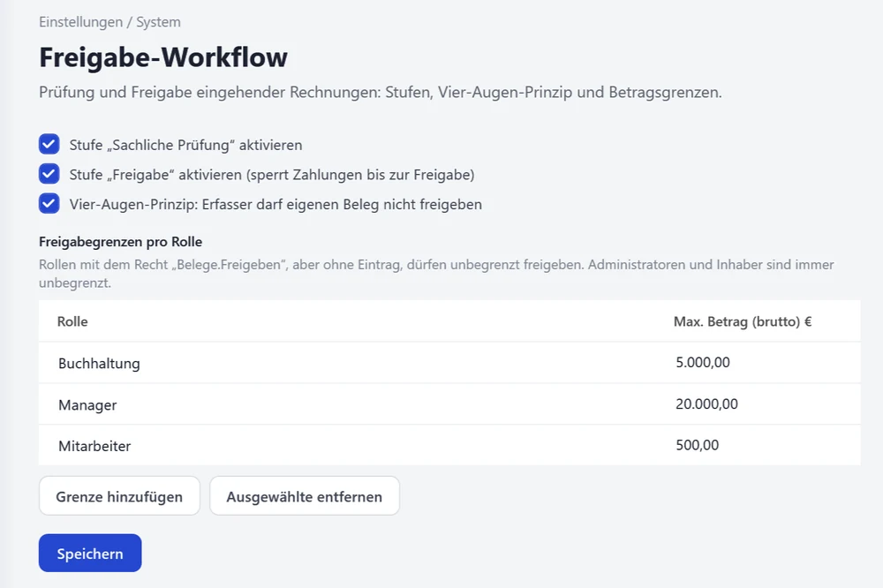Viewport: 883px width, 588px height.
Task: Uncheck the "Sachliche Prüfung" aktivieren checkbox
Action: pyautogui.click(x=49, y=144)
